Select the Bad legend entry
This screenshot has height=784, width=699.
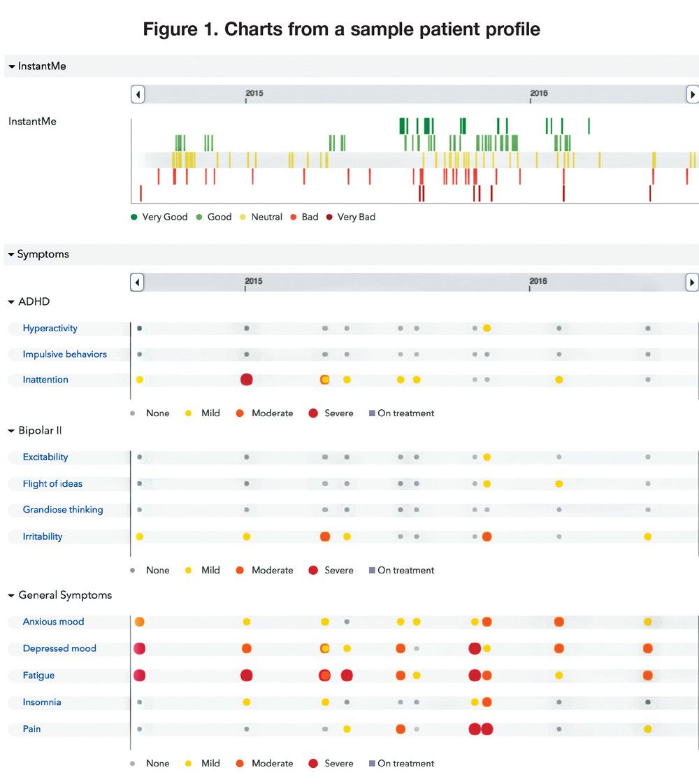304,217
